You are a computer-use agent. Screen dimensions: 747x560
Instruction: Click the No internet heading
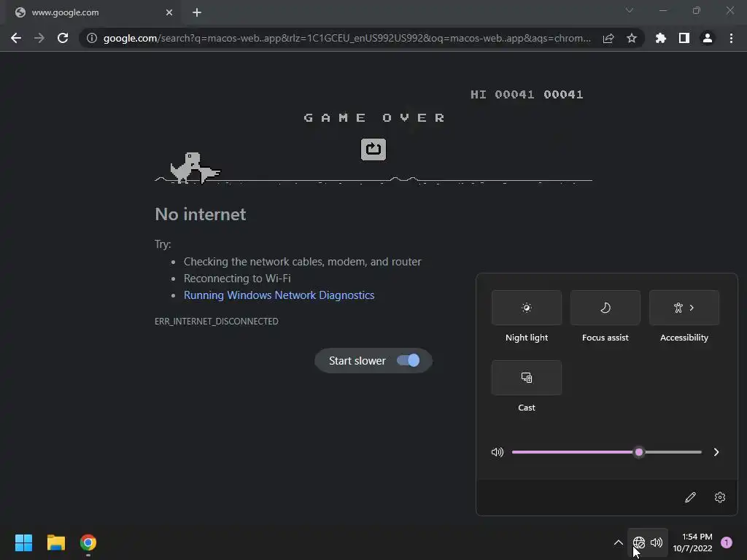point(201,214)
